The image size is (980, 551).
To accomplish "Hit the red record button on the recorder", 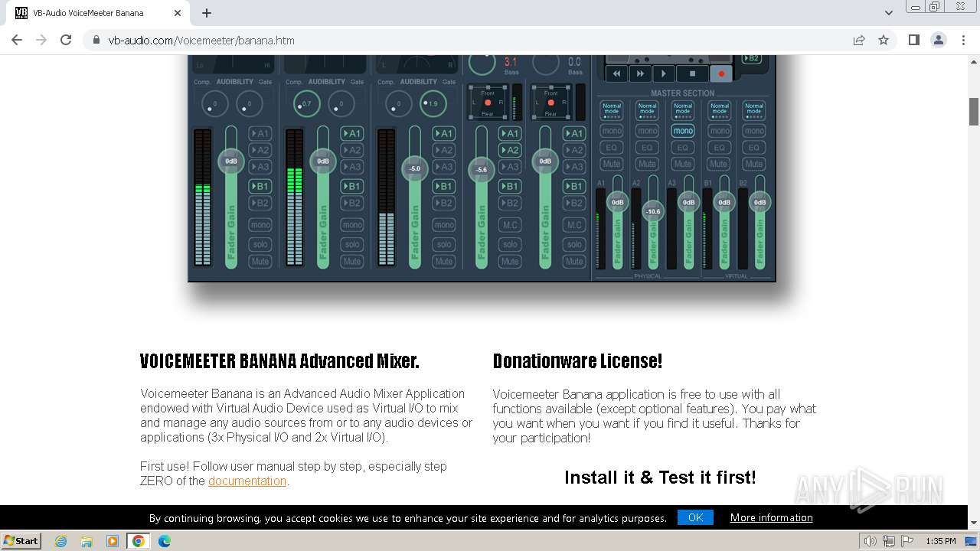I will 721,73.
